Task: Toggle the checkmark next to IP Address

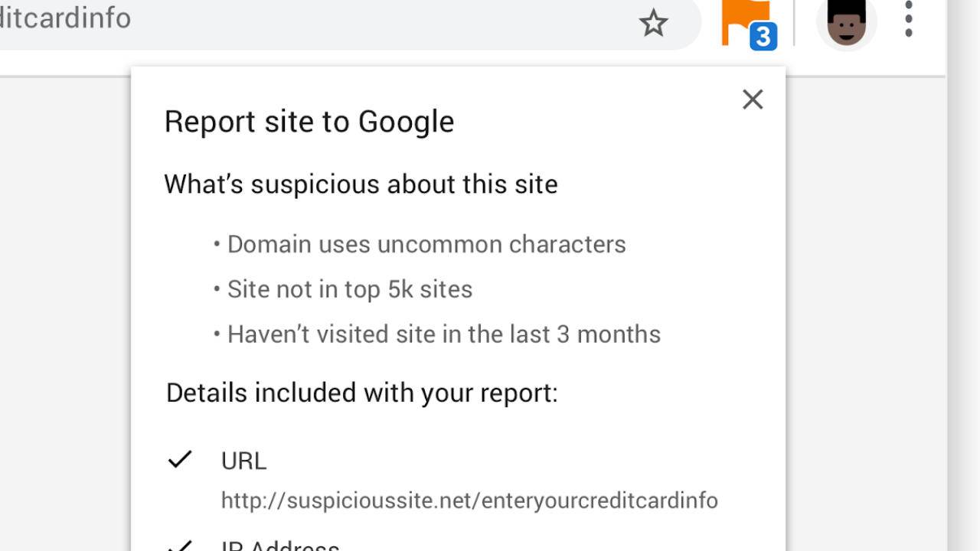Action: [x=180, y=546]
